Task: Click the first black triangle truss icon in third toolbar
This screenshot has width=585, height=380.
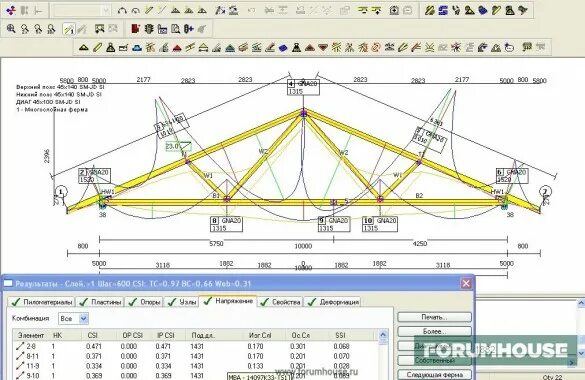Action: tap(84, 47)
